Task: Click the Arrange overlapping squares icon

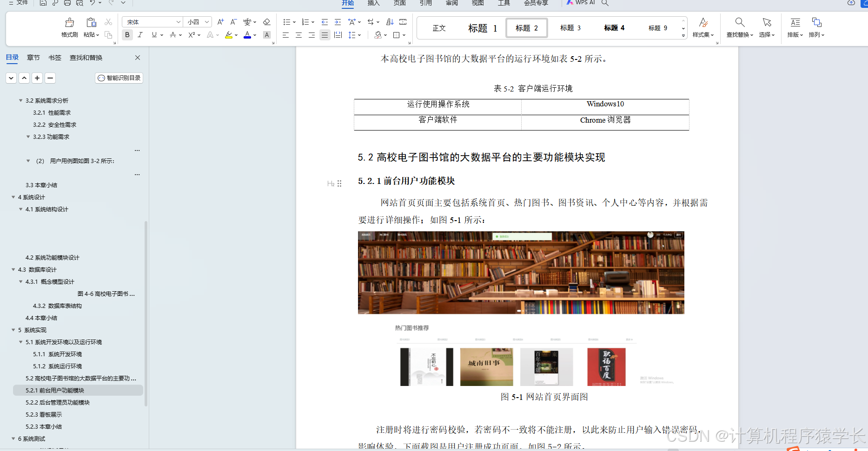Action: [816, 22]
